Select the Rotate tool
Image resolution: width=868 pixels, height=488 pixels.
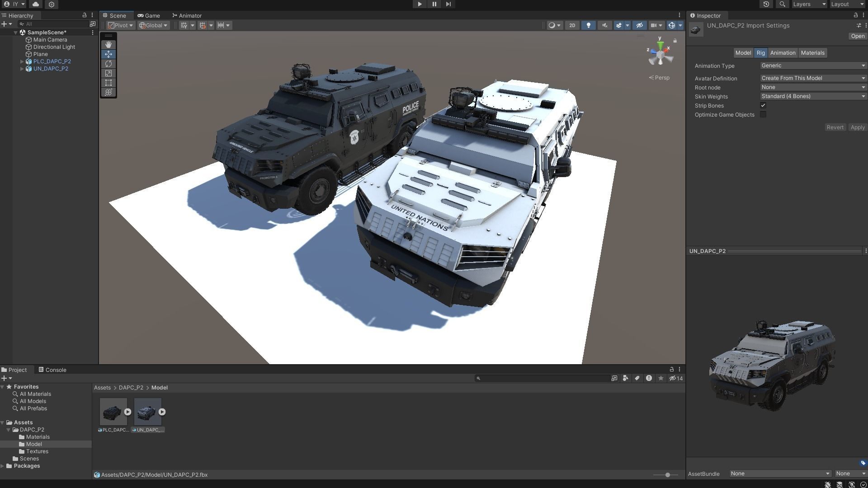pyautogui.click(x=108, y=64)
